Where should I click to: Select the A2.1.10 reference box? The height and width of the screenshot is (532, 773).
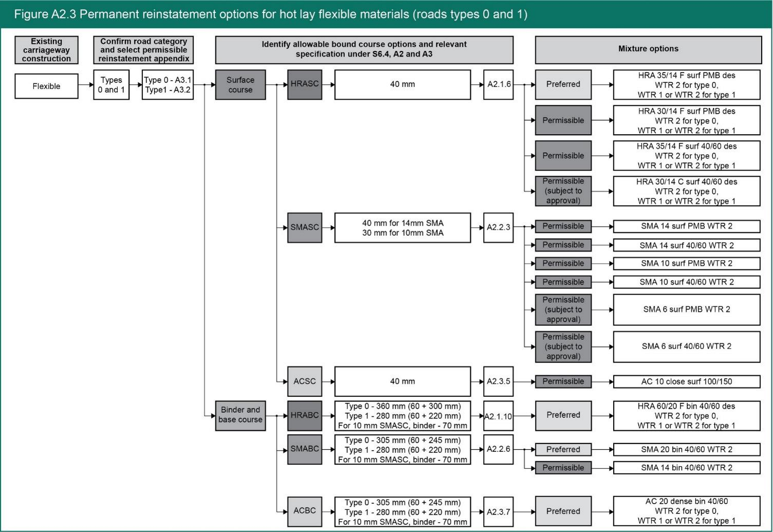(x=498, y=416)
